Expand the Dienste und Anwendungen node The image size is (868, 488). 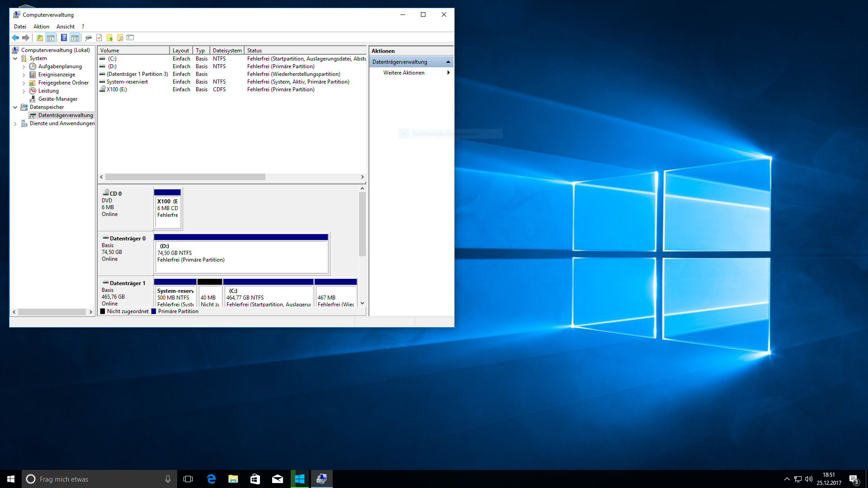coord(15,124)
